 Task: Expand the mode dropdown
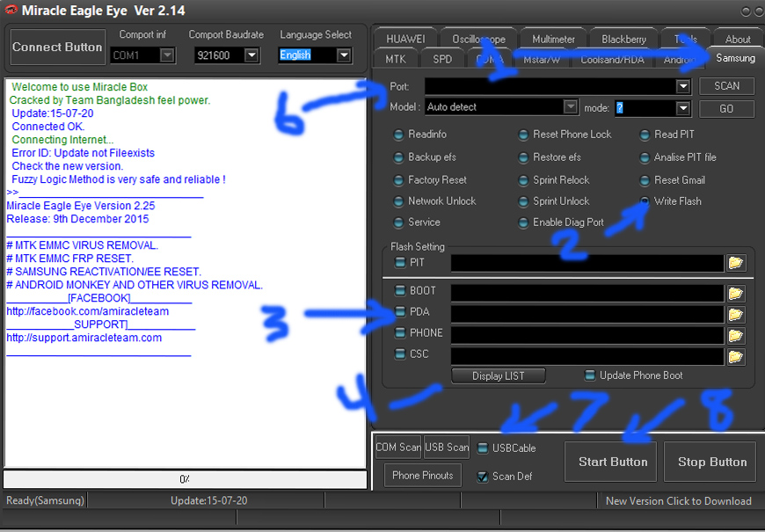coord(683,108)
